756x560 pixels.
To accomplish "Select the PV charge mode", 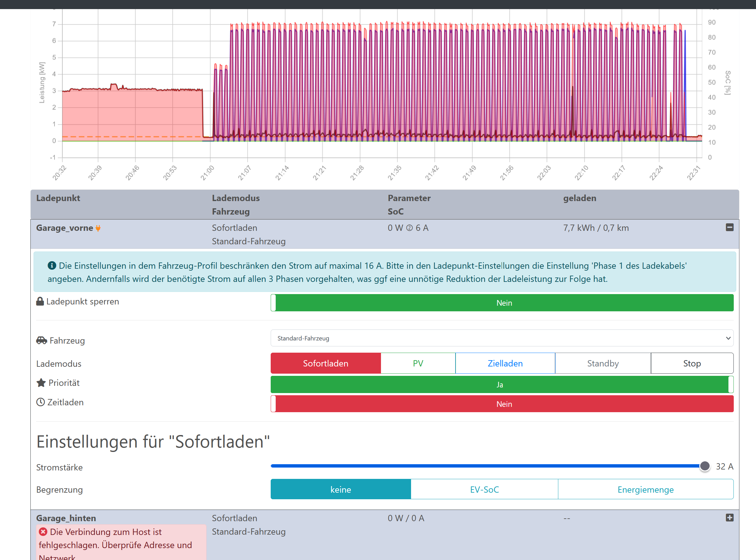I will [x=418, y=363].
